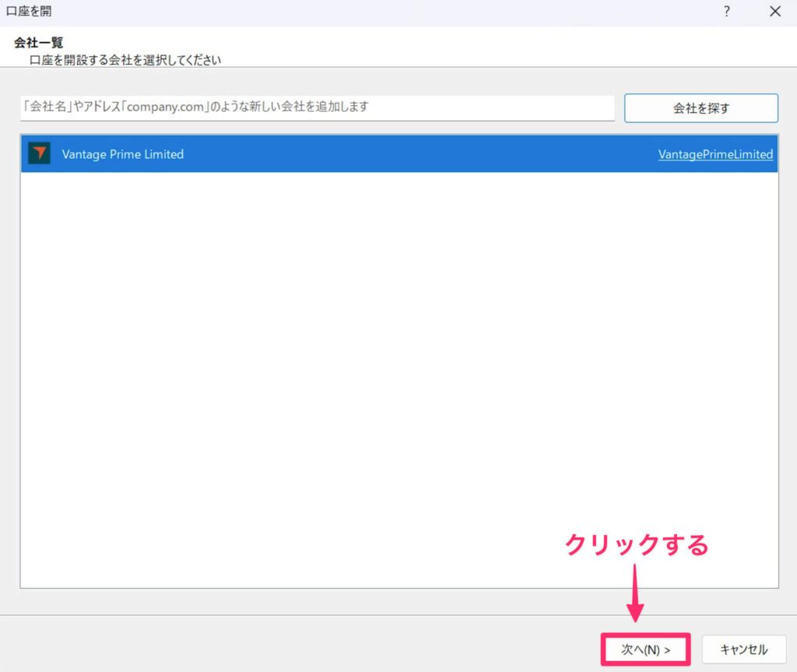Click the 口座を開 window title text
The height and width of the screenshot is (672, 797).
click(30, 11)
